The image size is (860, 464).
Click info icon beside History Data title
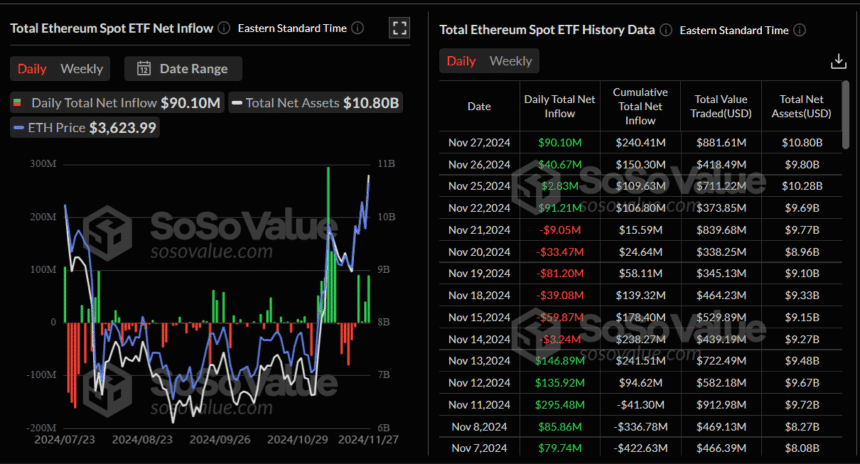pyautogui.click(x=666, y=30)
